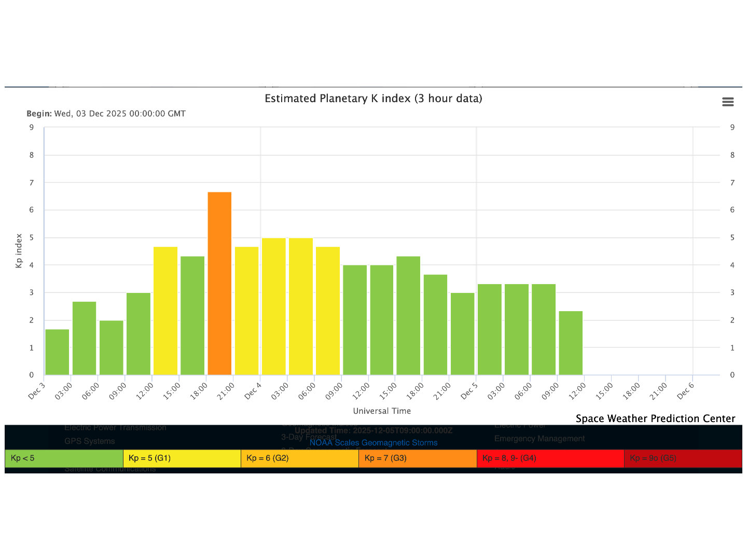Select the yellow bar starting at Dec 4 tick
The height and width of the screenshot is (560, 747).
click(273, 306)
